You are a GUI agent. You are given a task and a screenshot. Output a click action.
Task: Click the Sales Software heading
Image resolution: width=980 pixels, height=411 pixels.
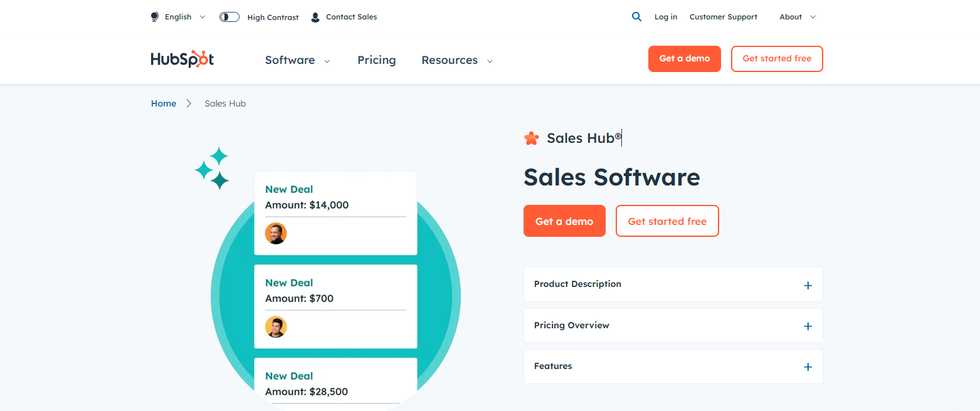[x=612, y=177]
